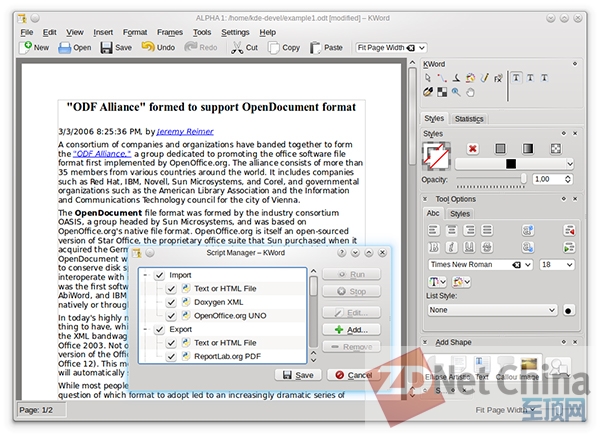600x435 pixels.
Task: Uncheck the OpenOffice.org UNO checkbox
Action: tap(171, 316)
